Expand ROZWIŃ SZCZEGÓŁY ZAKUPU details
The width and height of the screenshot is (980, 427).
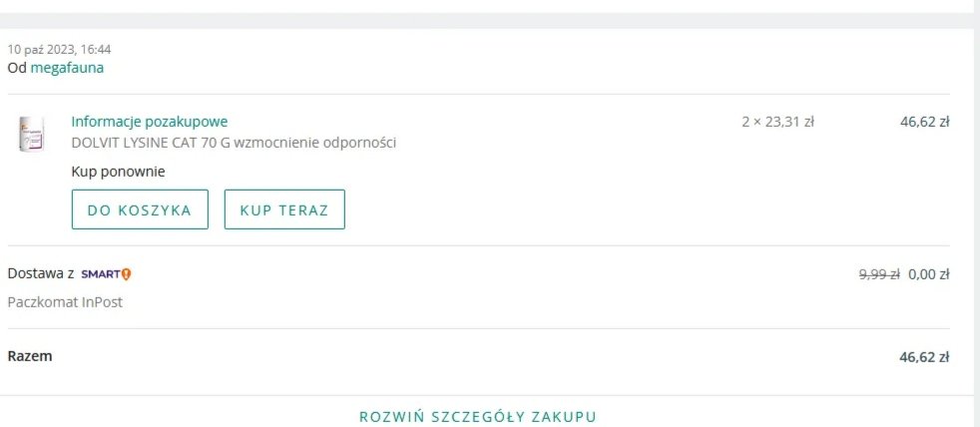[x=477, y=417]
